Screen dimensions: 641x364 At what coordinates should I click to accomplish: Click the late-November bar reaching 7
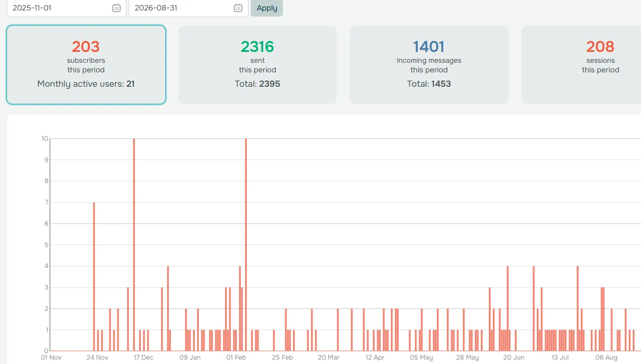94,276
